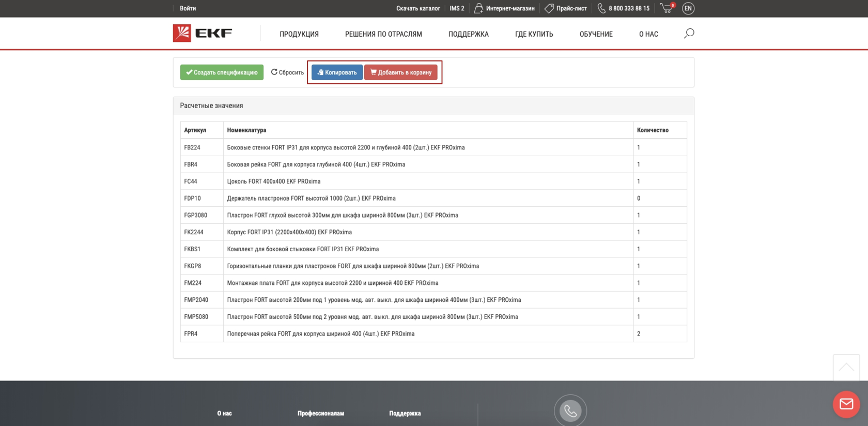868x426 pixels.
Task: Click Держатель пластронов FORT description
Action: point(312,199)
